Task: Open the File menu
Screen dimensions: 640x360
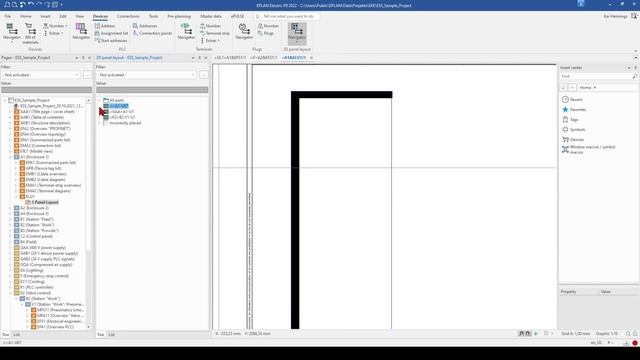Action: (x=8, y=16)
